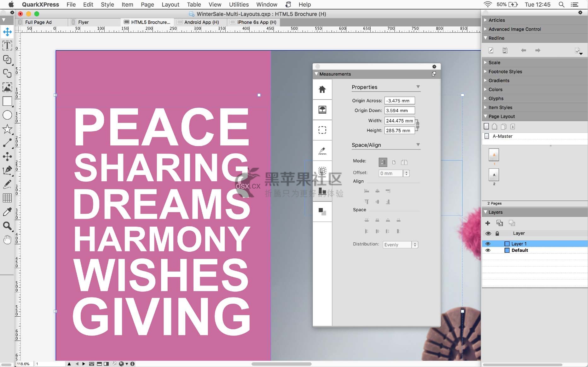Image resolution: width=588 pixels, height=367 pixels.
Task: Select the Text Content tool
Action: click(x=7, y=46)
